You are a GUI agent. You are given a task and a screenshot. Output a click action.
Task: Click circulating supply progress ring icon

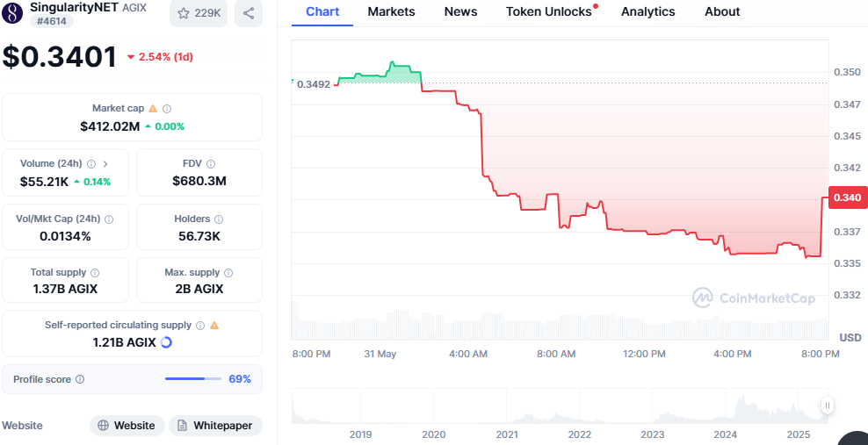[166, 342]
